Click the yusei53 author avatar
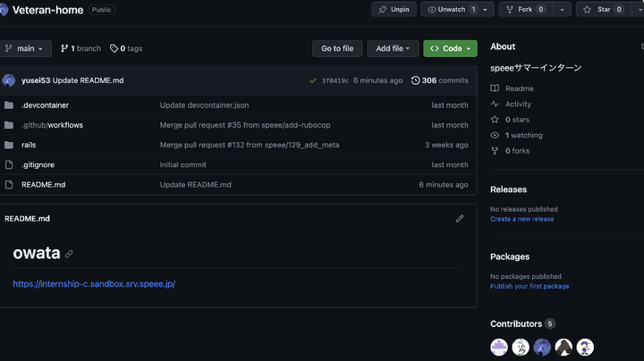The image size is (644, 361). 9,80
